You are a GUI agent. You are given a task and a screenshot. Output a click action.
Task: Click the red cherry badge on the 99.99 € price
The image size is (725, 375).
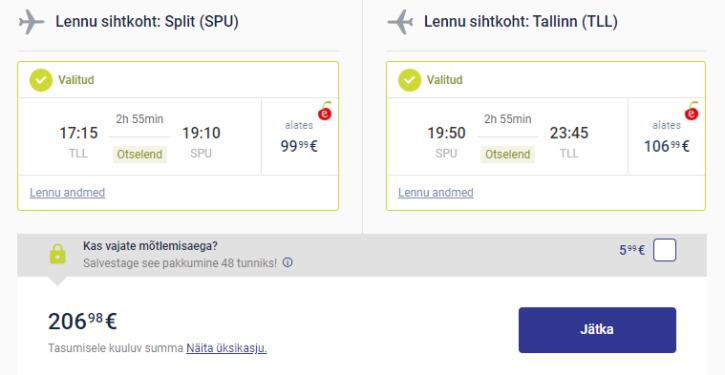[x=325, y=111]
